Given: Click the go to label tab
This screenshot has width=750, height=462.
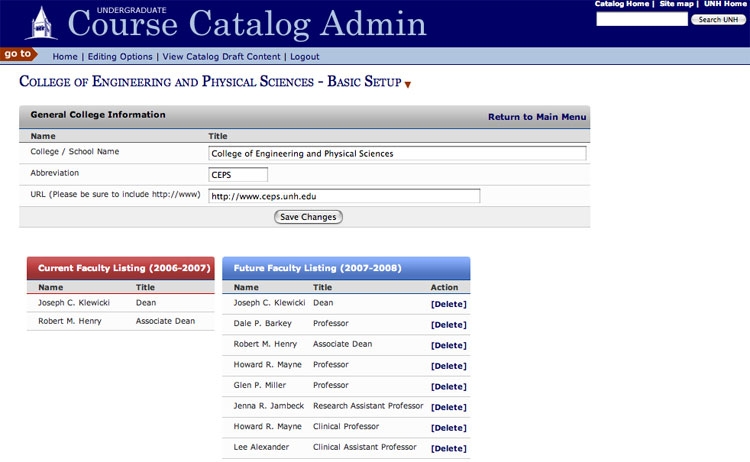Looking at the screenshot, I should point(18,54).
